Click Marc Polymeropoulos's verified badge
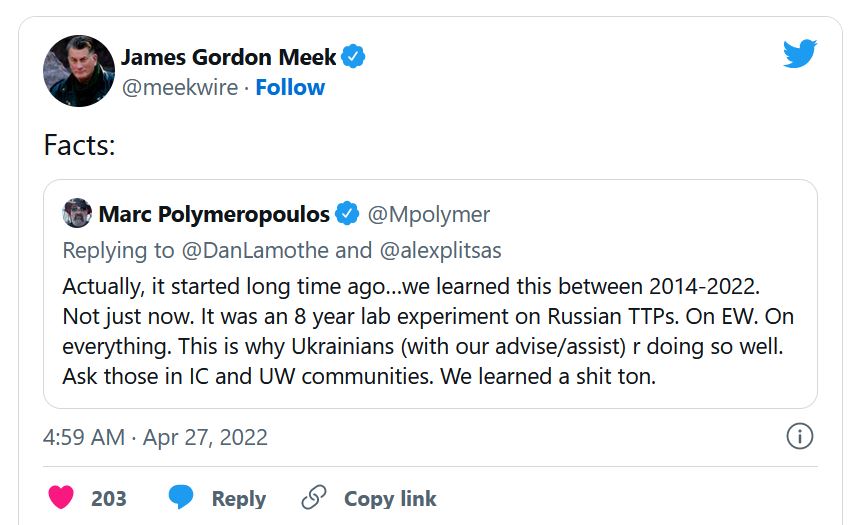 (347, 214)
